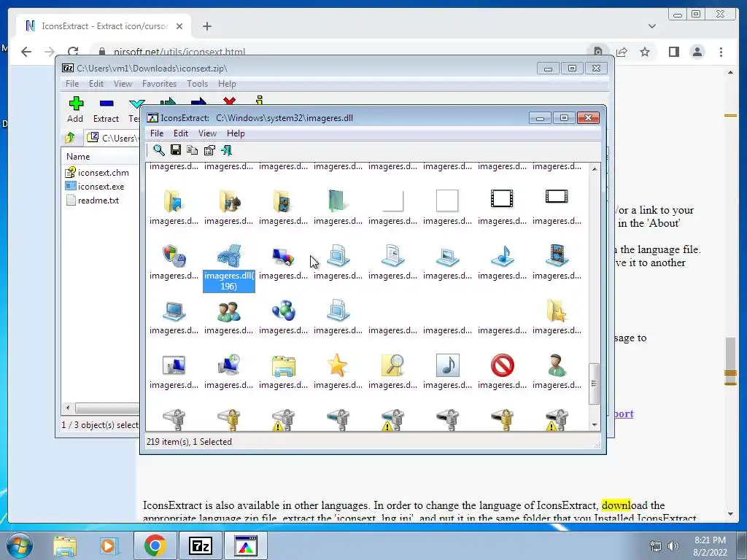
Task: Select the blue music note icon
Action: (502, 256)
